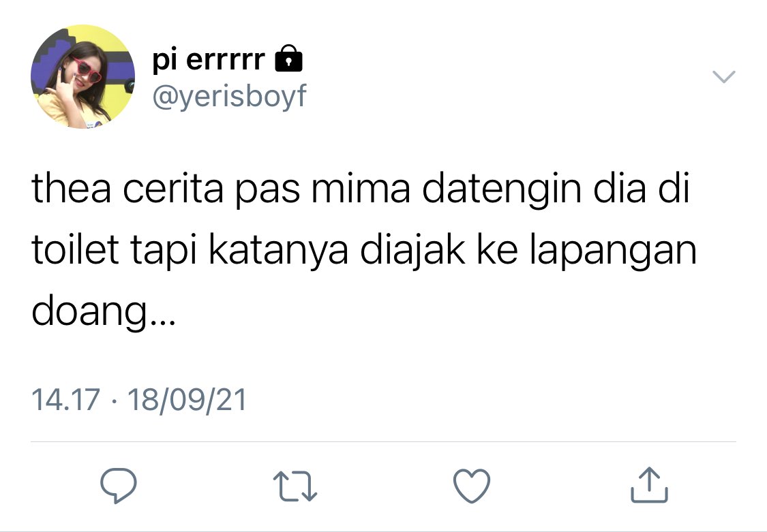Click the word lapangan in the tweet
767x532 pixels.
tap(614, 252)
